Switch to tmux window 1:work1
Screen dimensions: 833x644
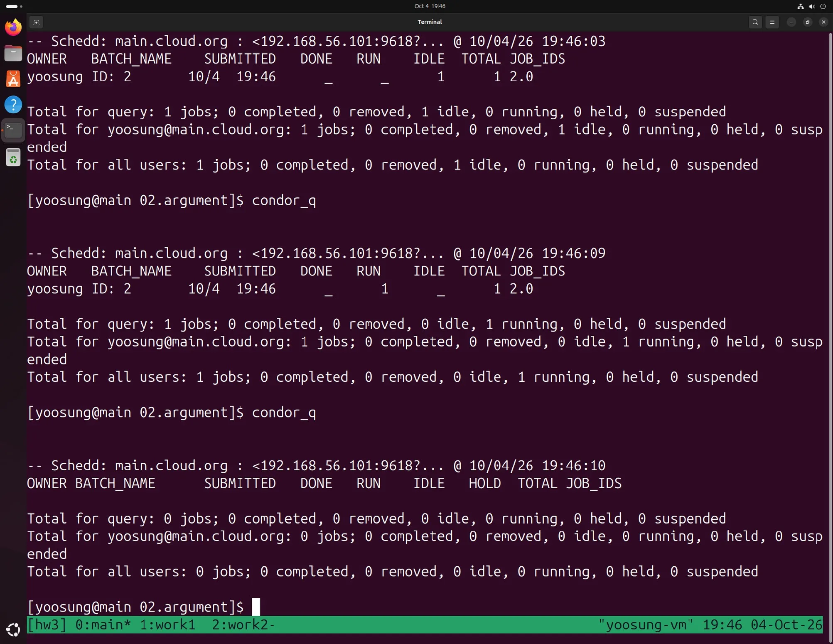pos(167,624)
